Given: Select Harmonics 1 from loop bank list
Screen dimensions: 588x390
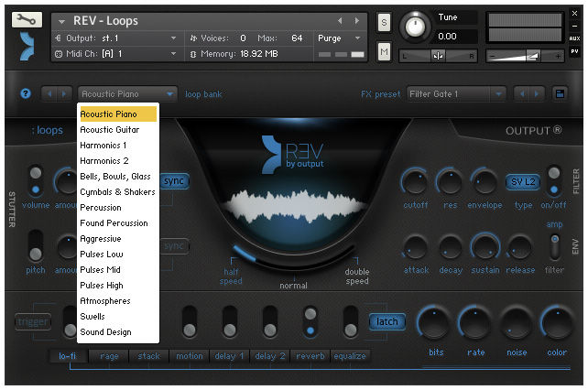Looking at the screenshot, I should (118, 146).
